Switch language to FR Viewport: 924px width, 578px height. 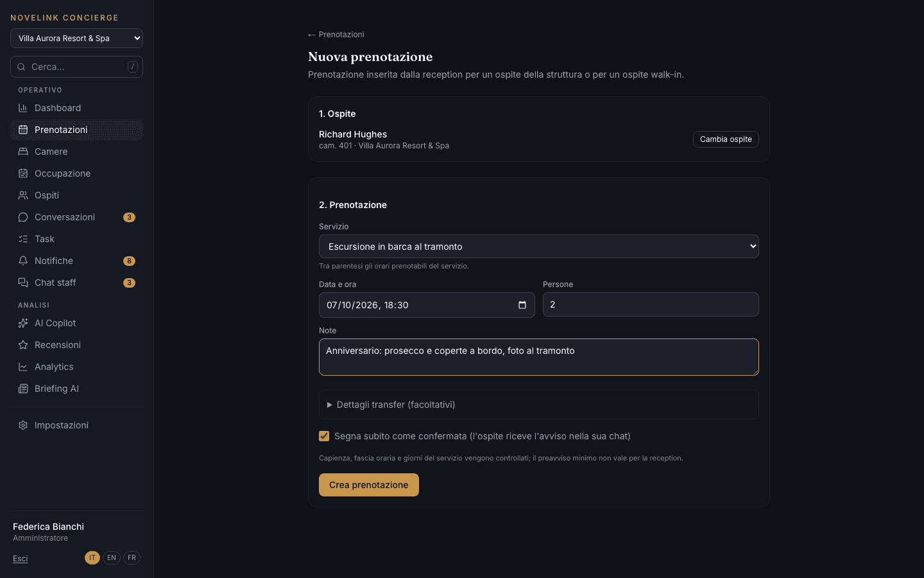(x=132, y=557)
